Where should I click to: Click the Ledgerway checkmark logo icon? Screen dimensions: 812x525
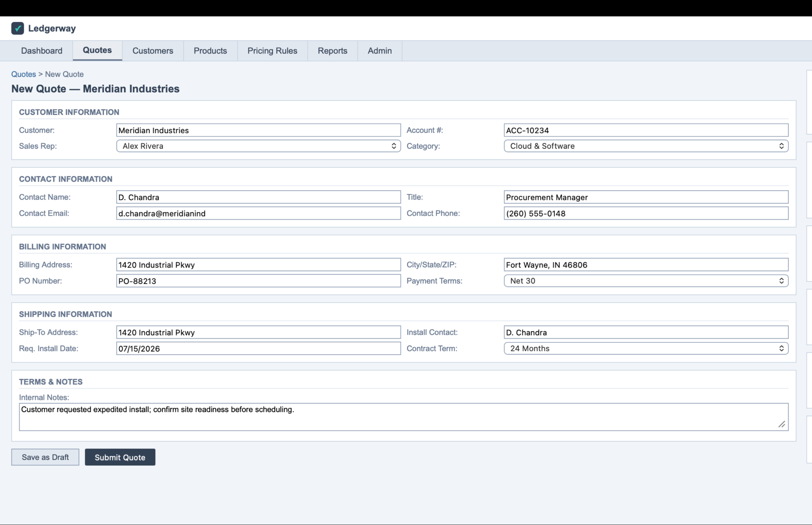coord(17,28)
